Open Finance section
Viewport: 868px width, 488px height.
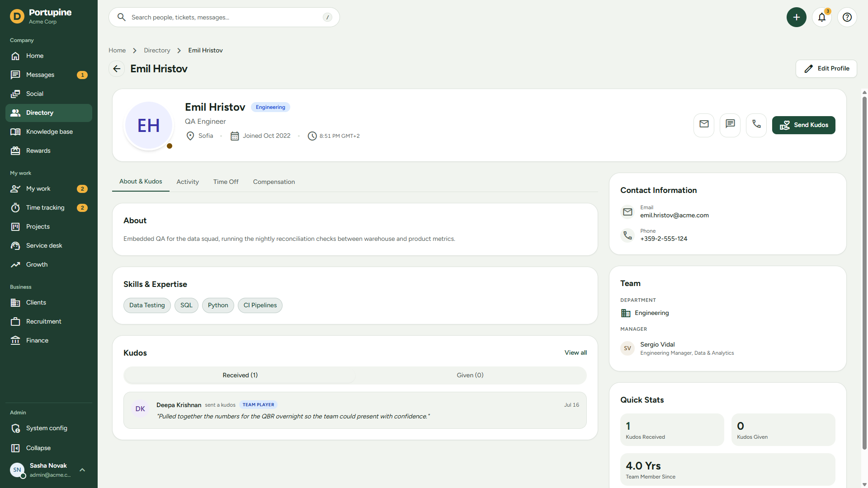(x=49, y=341)
